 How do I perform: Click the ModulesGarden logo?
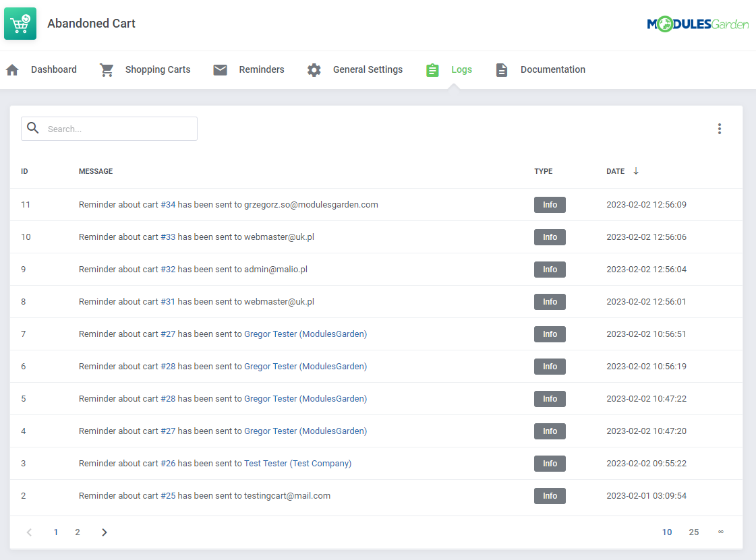click(697, 24)
